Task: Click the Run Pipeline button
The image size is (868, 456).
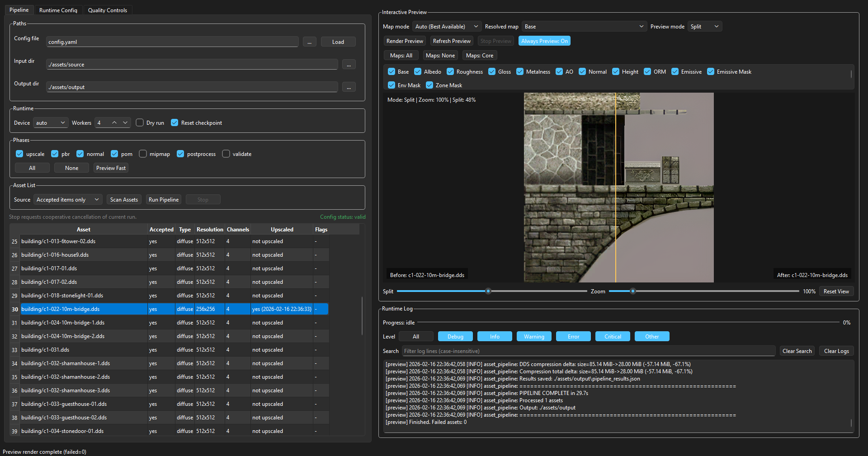Action: click(x=164, y=200)
